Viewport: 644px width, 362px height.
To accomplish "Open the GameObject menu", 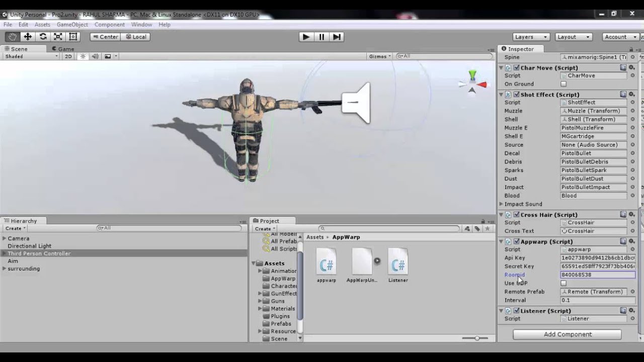I will coord(72,24).
